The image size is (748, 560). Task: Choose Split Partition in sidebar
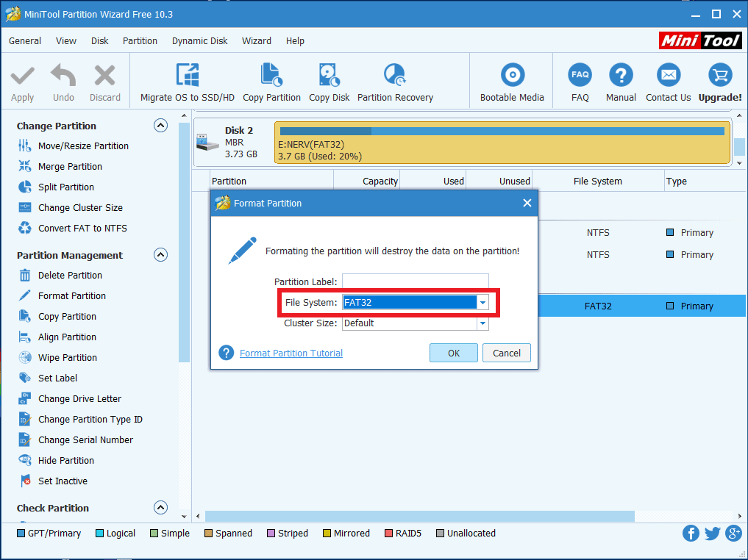click(57, 187)
